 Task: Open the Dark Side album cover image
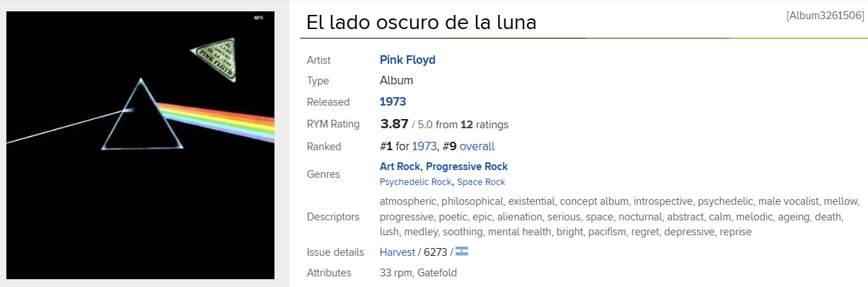pos(140,145)
